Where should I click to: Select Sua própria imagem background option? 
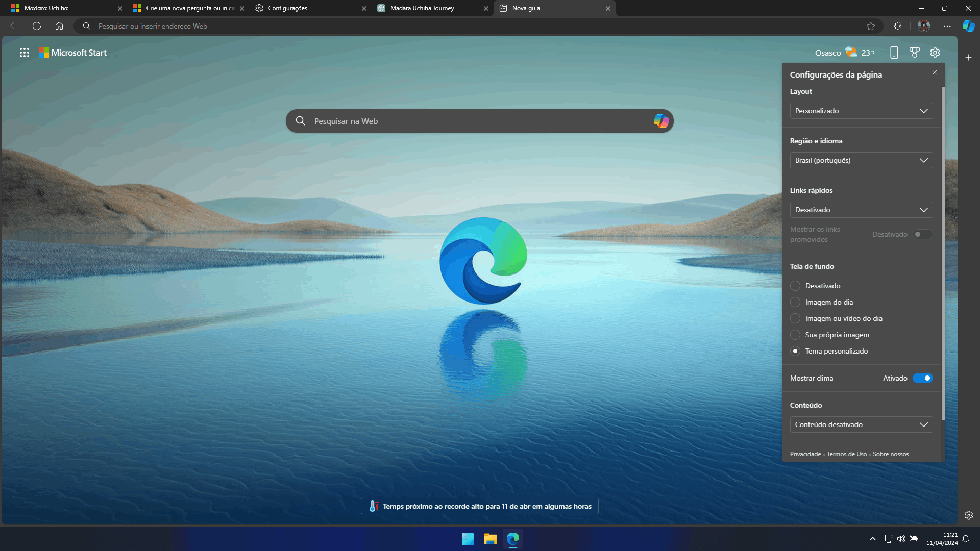click(795, 335)
